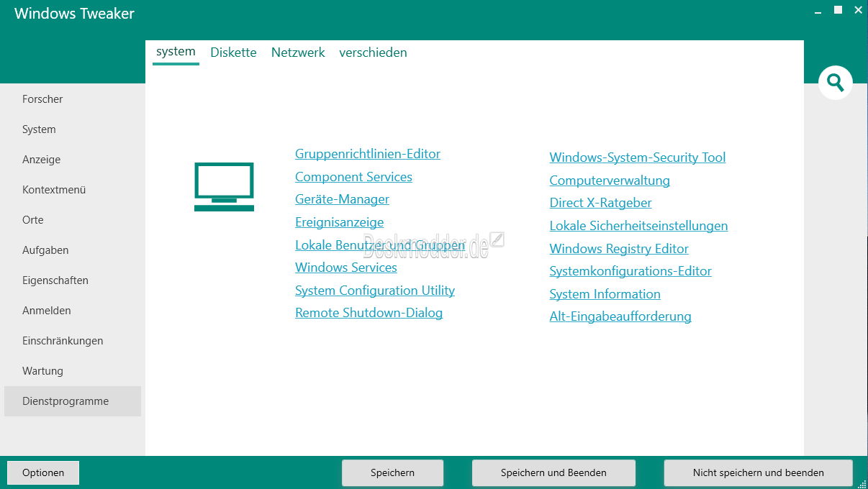Click Nicht speichern und beenden button
The height and width of the screenshot is (489, 868).
(x=758, y=472)
